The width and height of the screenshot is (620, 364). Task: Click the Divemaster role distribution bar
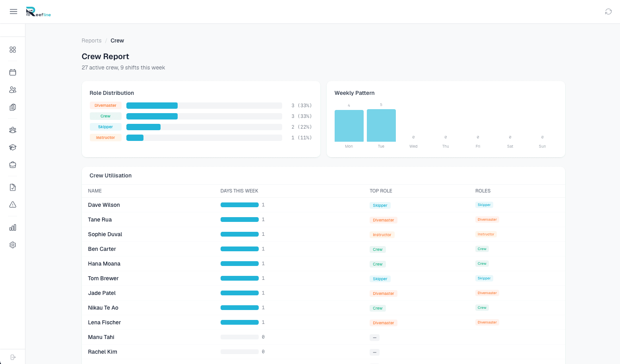[x=204, y=106]
